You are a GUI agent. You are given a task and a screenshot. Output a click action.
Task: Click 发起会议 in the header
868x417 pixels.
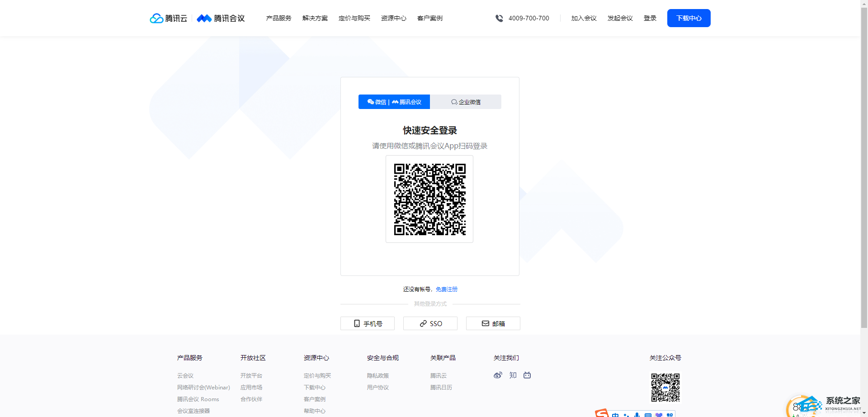tap(620, 18)
